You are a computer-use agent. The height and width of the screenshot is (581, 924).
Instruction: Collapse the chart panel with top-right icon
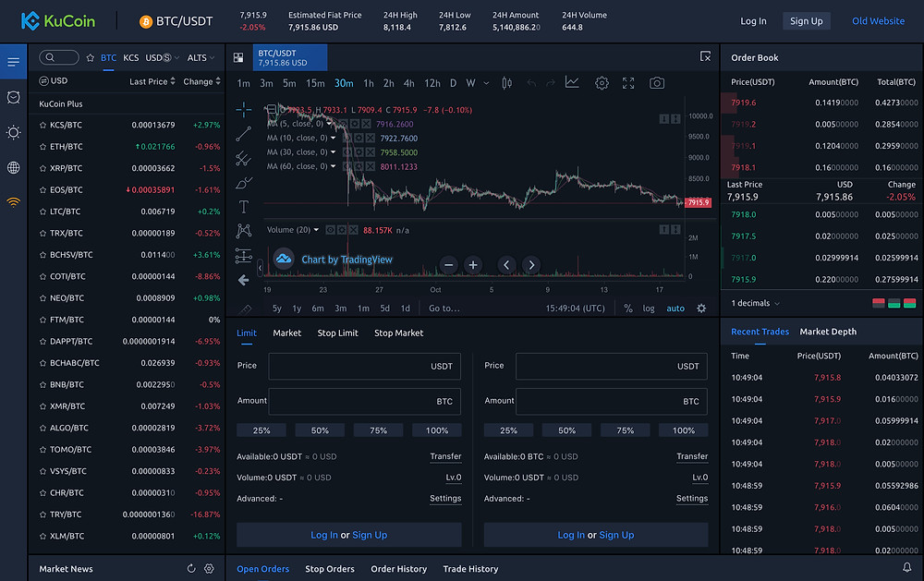(x=705, y=56)
